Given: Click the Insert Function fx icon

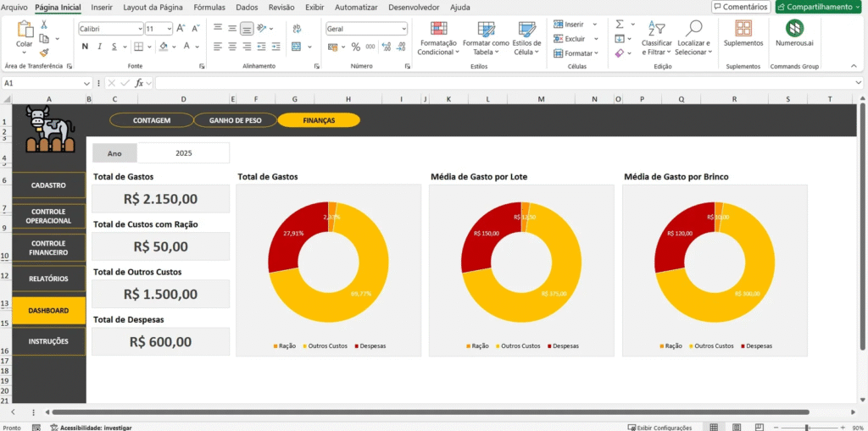Looking at the screenshot, I should pyautogui.click(x=140, y=83).
